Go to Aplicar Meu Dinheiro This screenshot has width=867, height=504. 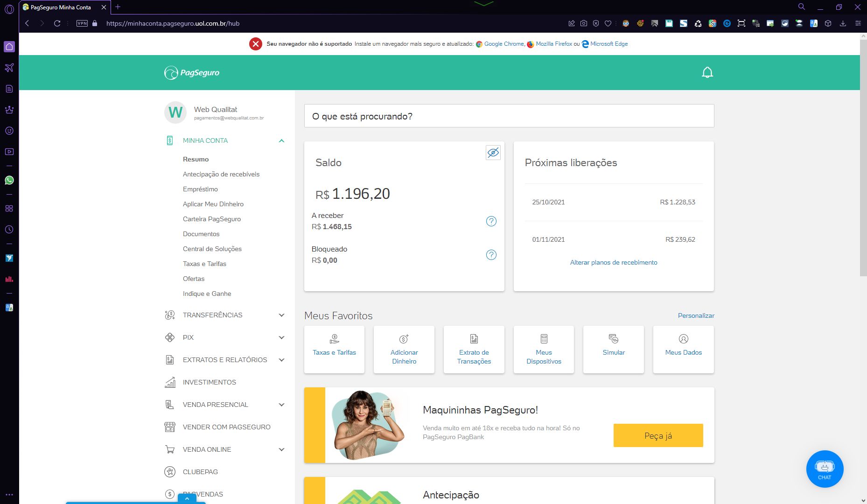click(x=213, y=204)
